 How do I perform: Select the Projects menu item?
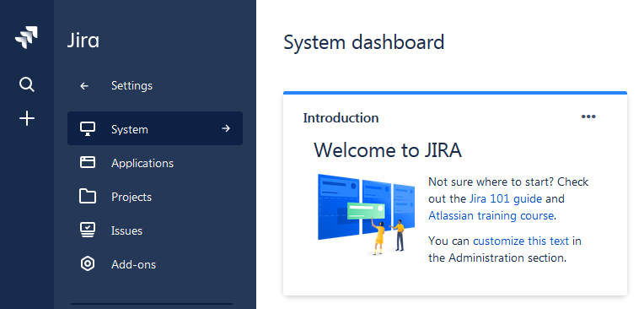[155, 197]
